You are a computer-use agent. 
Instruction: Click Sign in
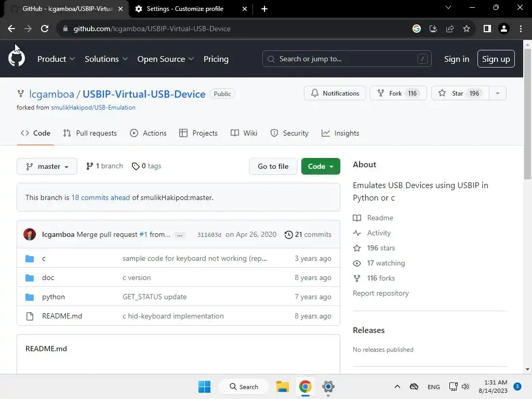pos(456,59)
